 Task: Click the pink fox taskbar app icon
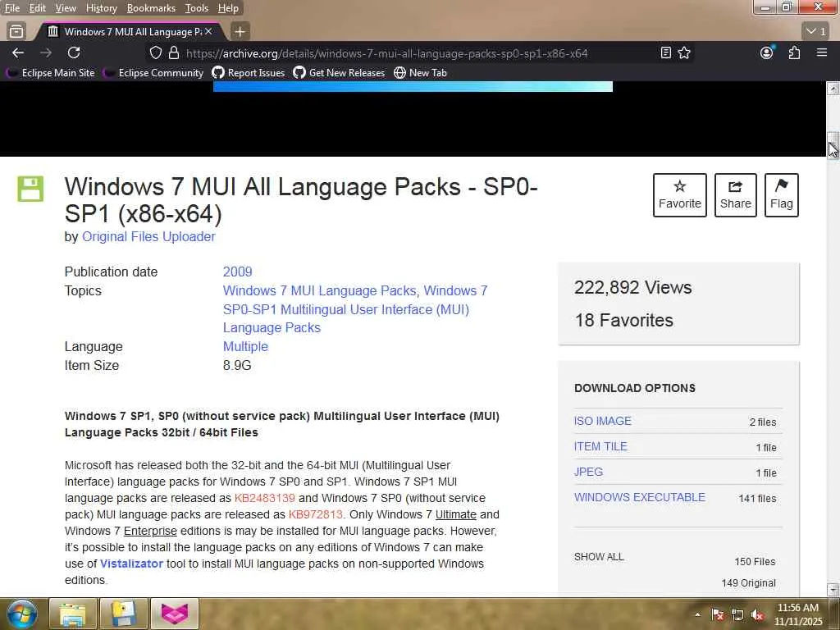175,614
